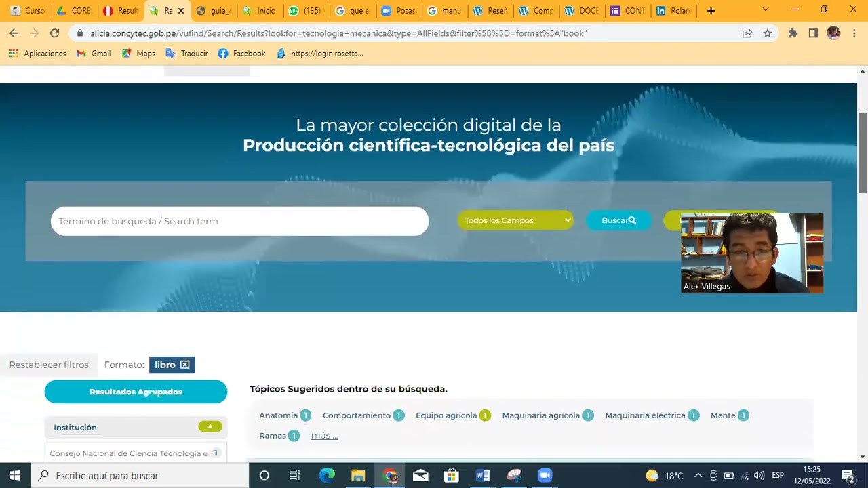Screen dimensions: 868x488
Task: Switch to the guia tab
Action: (214, 11)
